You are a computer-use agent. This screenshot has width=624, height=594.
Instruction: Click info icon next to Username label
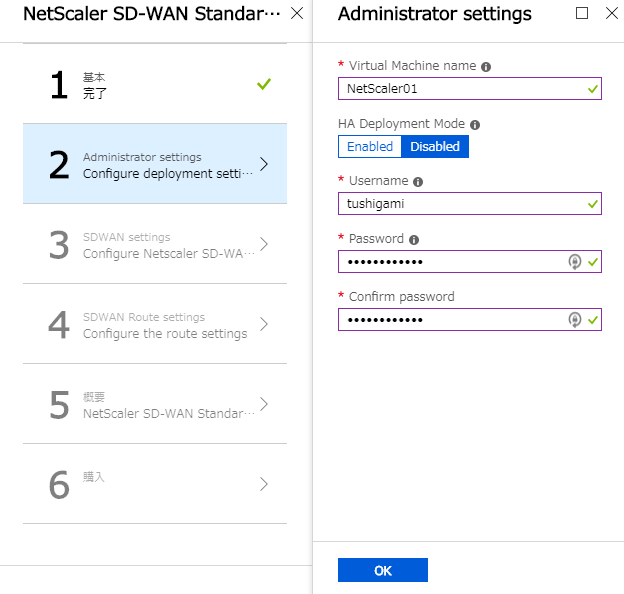(418, 182)
